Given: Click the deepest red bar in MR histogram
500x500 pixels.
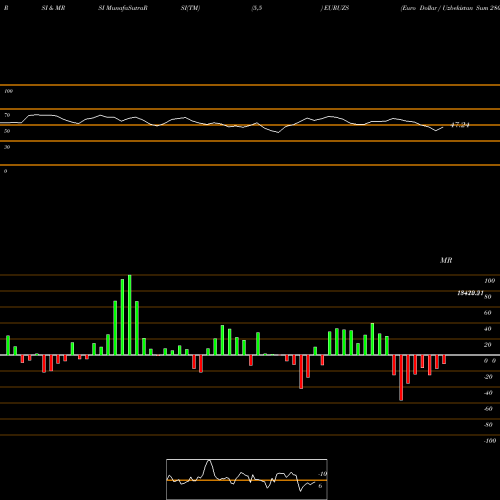Looking at the screenshot, I should [401, 378].
